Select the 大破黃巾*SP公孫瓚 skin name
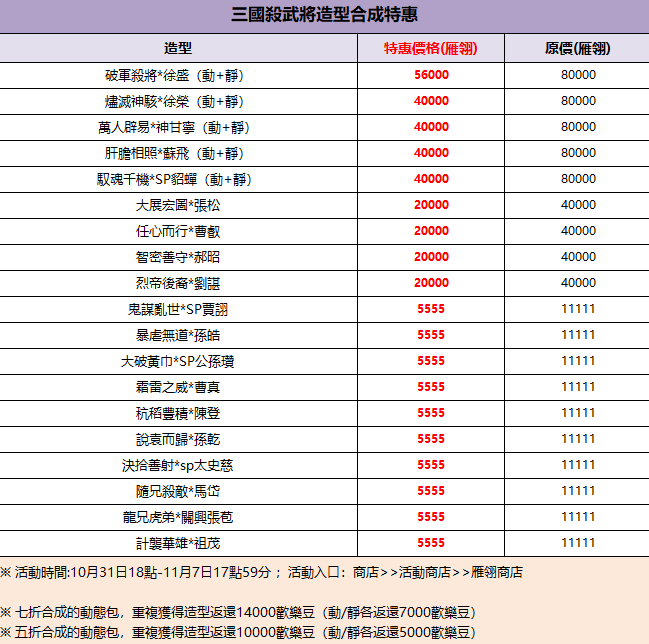The width and height of the screenshot is (649, 644). pyautogui.click(x=178, y=361)
